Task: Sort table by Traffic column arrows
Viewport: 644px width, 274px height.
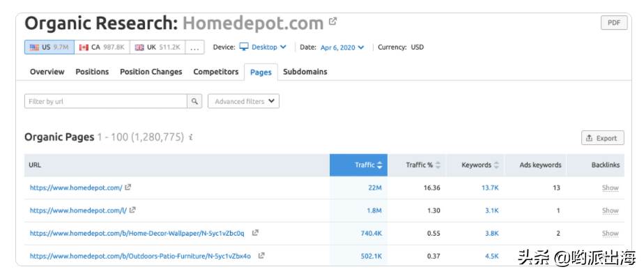Action: pos(379,165)
